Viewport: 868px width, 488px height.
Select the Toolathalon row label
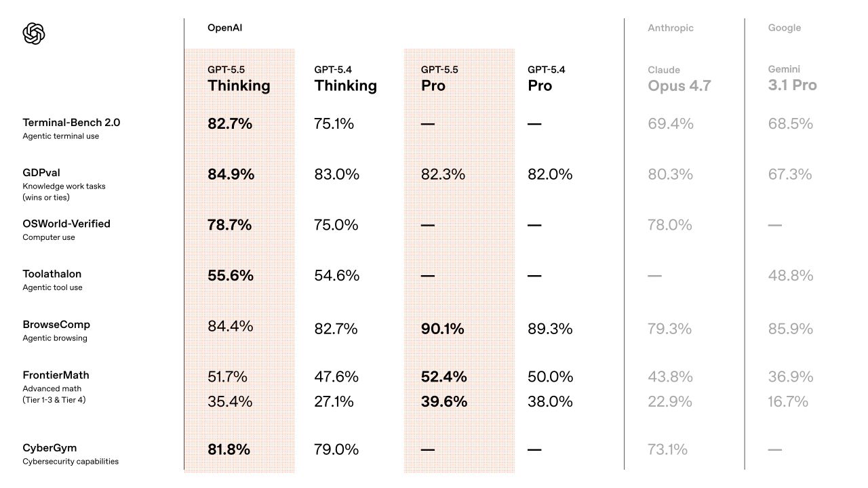click(x=52, y=280)
